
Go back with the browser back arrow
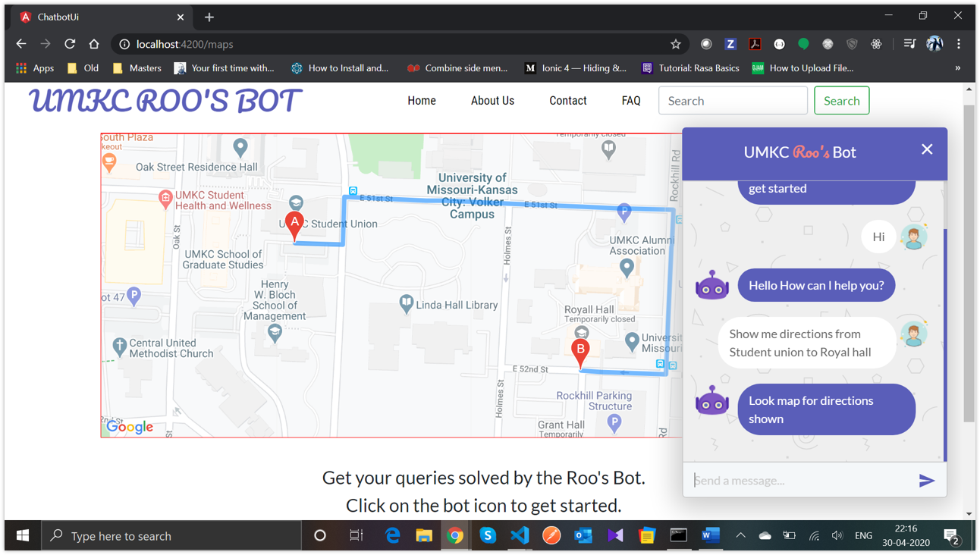coord(21,44)
